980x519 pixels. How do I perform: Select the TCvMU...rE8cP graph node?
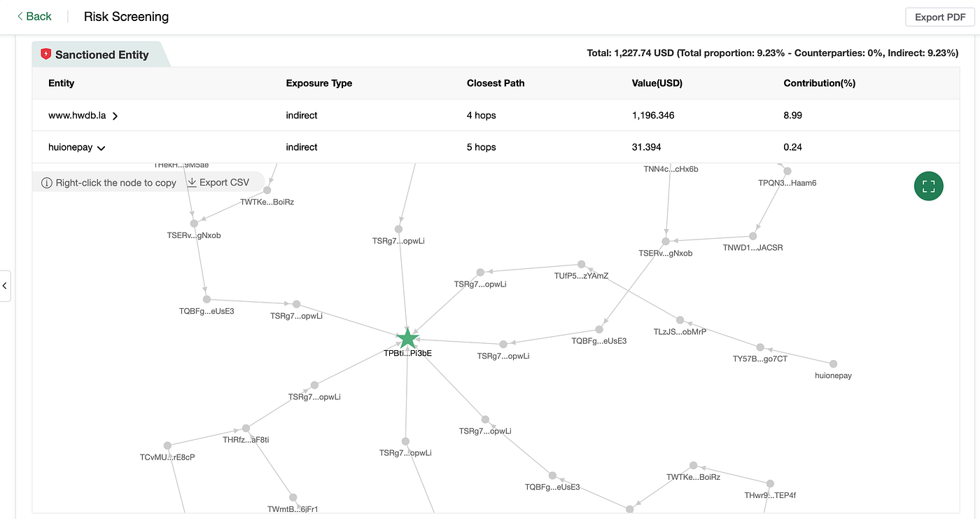point(167,445)
